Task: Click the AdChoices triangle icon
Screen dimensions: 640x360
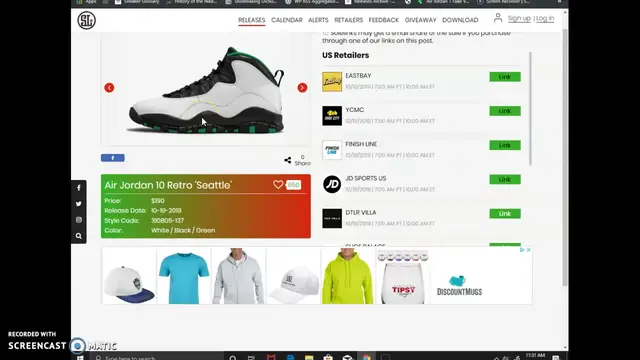Action: tap(522, 250)
